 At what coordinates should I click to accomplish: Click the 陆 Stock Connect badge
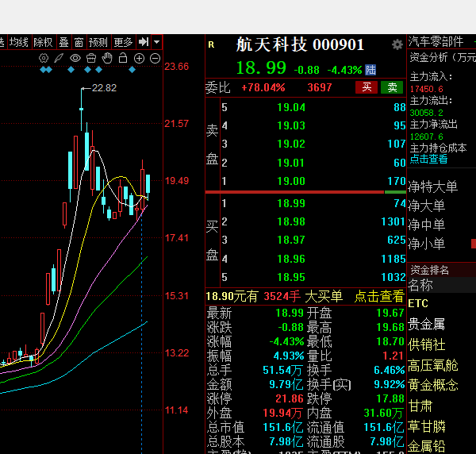(x=370, y=70)
